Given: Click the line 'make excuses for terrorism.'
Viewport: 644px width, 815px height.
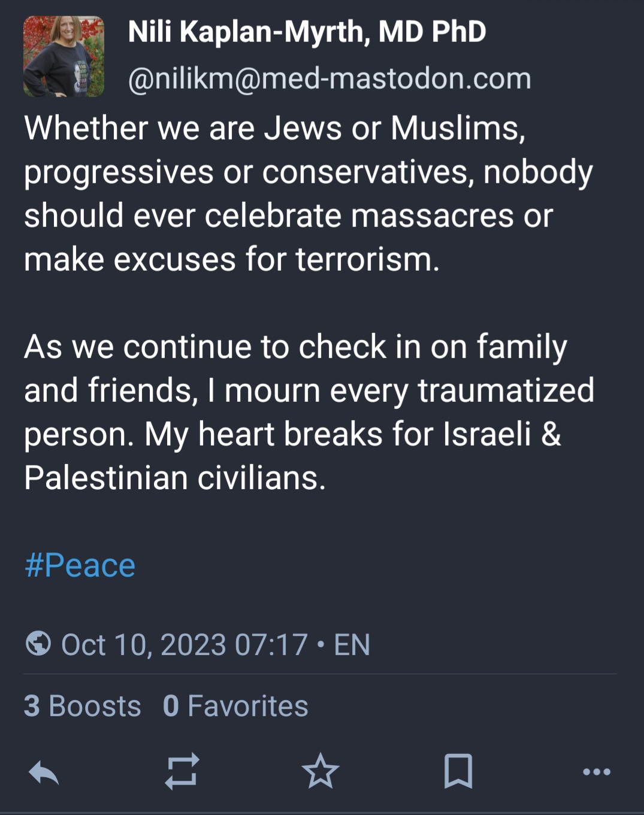Looking at the screenshot, I should coord(232,259).
